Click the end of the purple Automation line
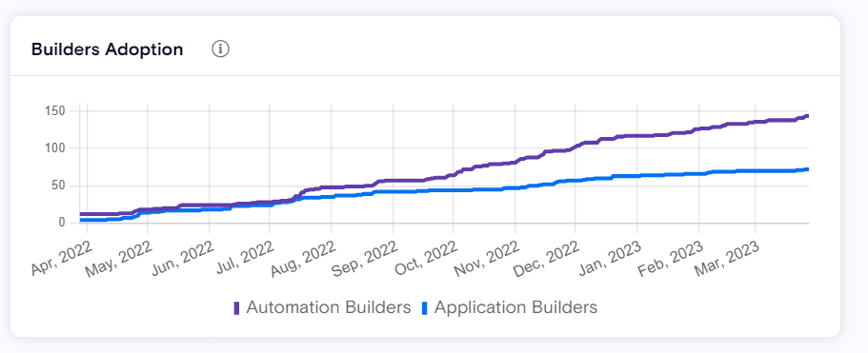The image size is (868, 353). click(807, 116)
